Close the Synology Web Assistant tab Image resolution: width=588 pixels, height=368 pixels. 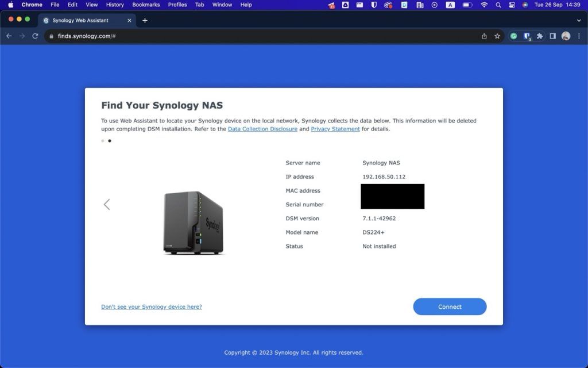click(x=129, y=20)
